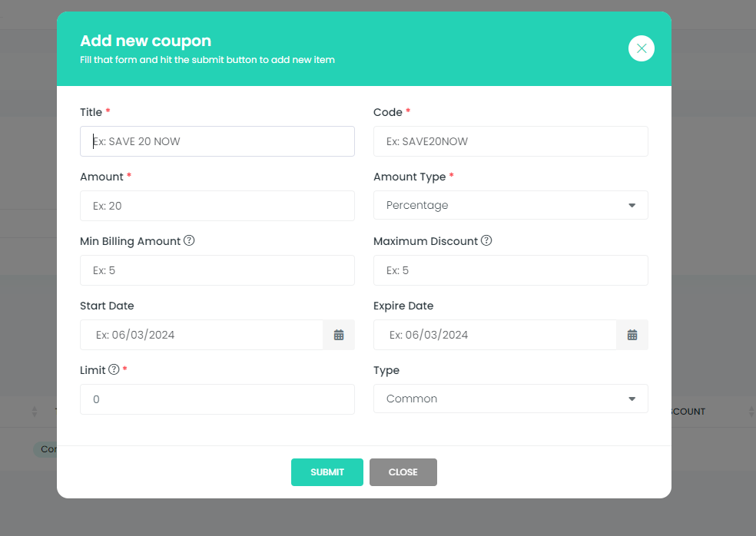Close the Add new coupon dialog with X icon
The height and width of the screenshot is (536, 756).
642,48
